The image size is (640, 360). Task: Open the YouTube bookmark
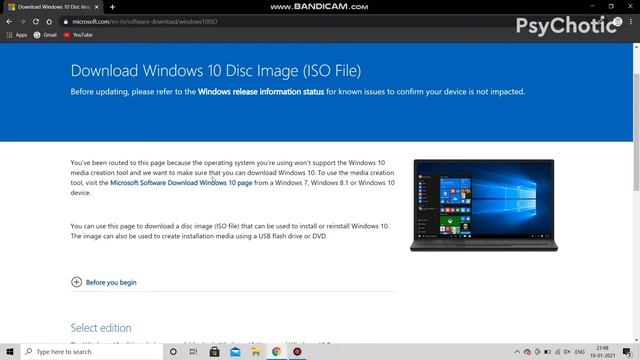tap(78, 35)
